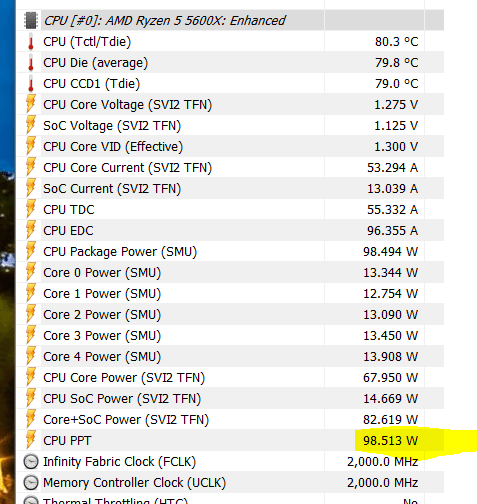Select the Core 0 Power (SMU) row

coord(230,273)
